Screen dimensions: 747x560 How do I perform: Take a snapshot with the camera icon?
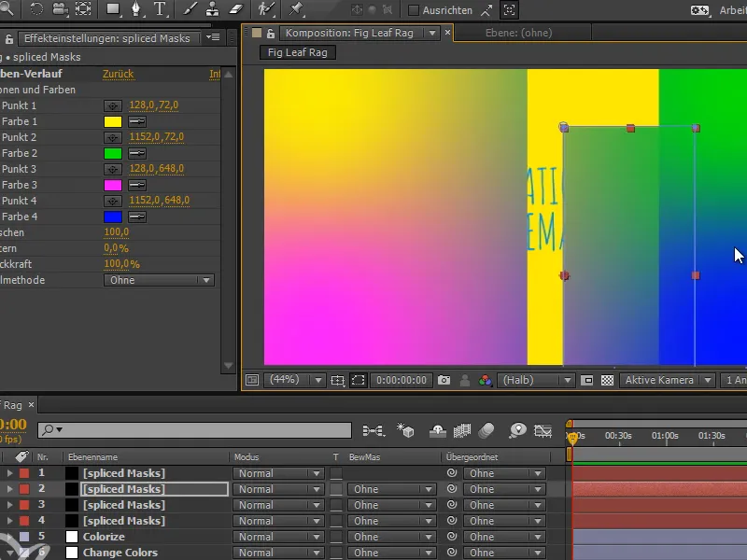(x=444, y=380)
